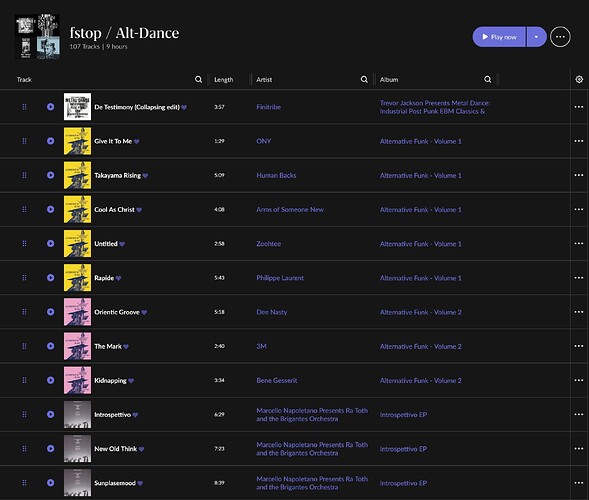Open playlist more options circle button
The width and height of the screenshot is (589, 500).
560,37
